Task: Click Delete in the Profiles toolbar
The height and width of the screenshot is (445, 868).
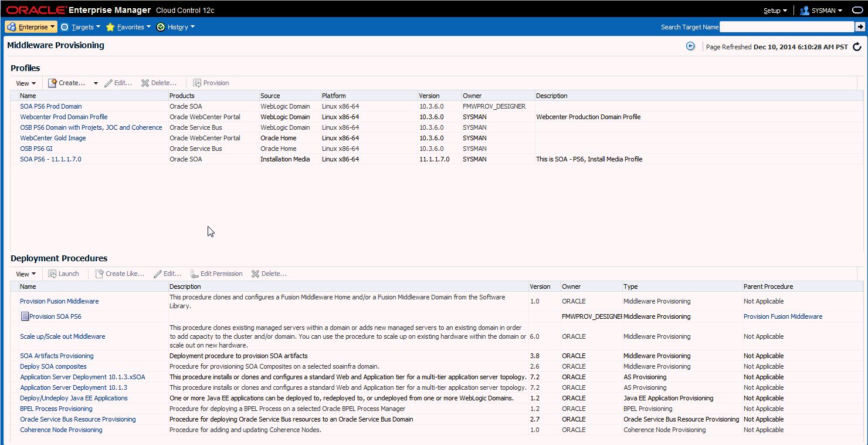Action: point(158,83)
